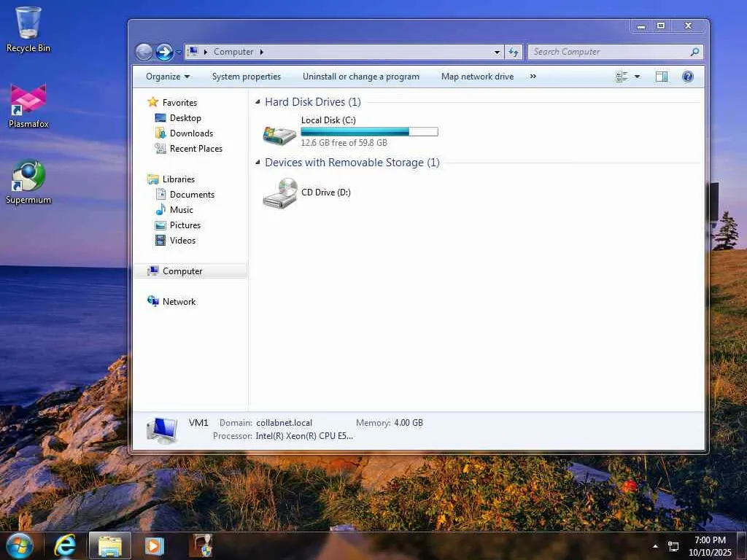Viewport: 747px width, 560px height.
Task: Open the view options dropdown arrow
Action: (x=637, y=77)
